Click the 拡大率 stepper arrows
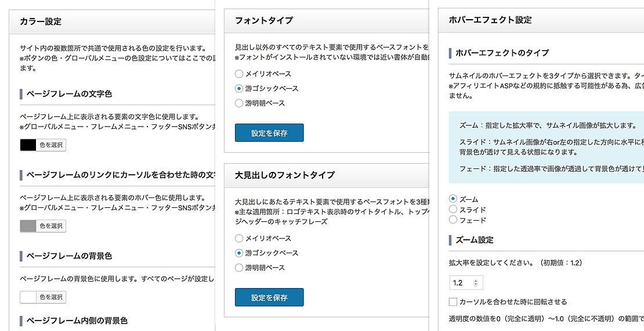Viewport: 644px width, 331px height. tap(476, 283)
